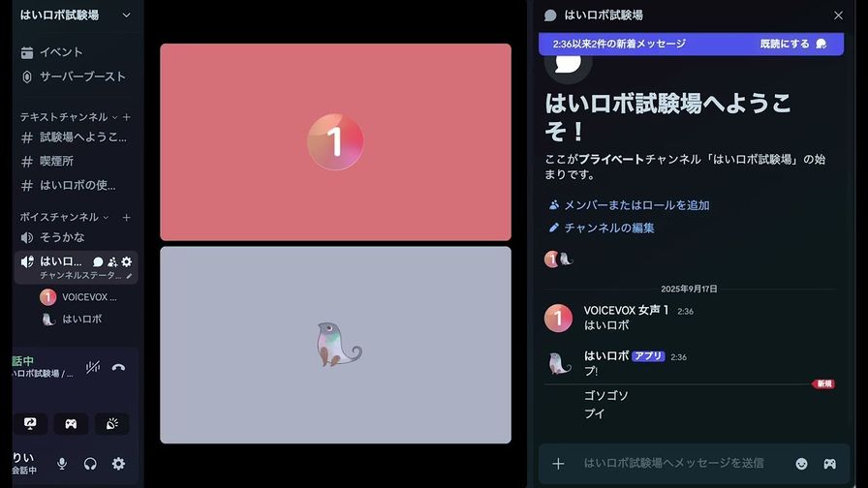
Task: Start screen sharing from the voice panel
Action: [30, 424]
